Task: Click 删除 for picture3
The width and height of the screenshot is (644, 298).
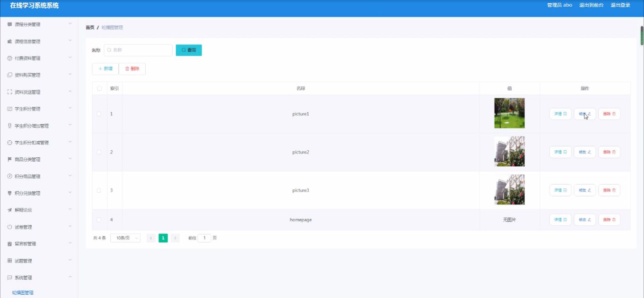Action: click(x=609, y=190)
